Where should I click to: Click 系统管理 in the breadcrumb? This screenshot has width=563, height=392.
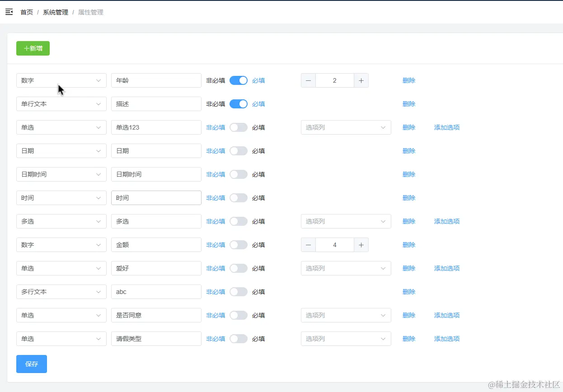(56, 12)
